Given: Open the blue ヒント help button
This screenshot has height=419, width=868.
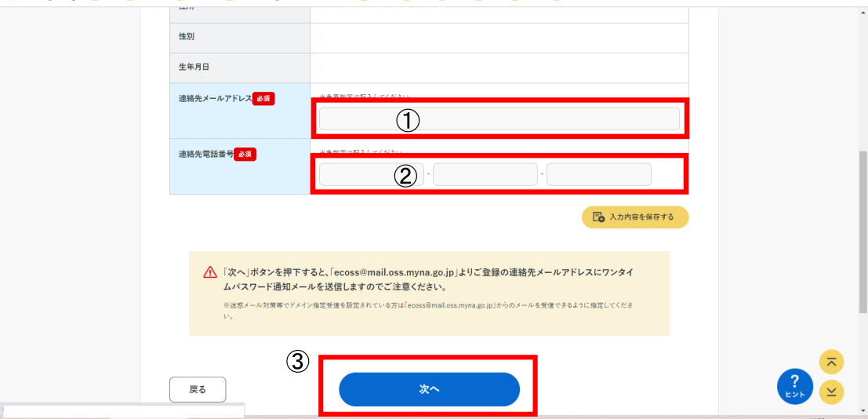Looking at the screenshot, I should [795, 386].
